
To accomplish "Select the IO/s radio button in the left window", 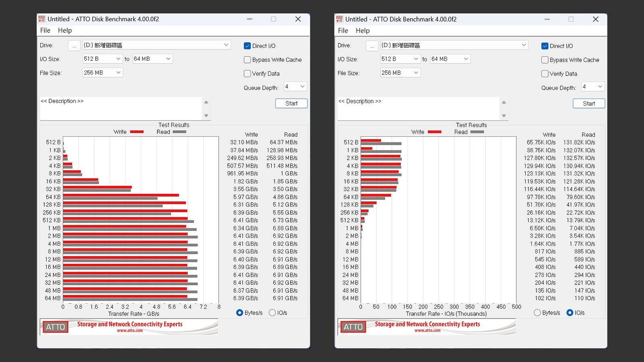I will [272, 313].
